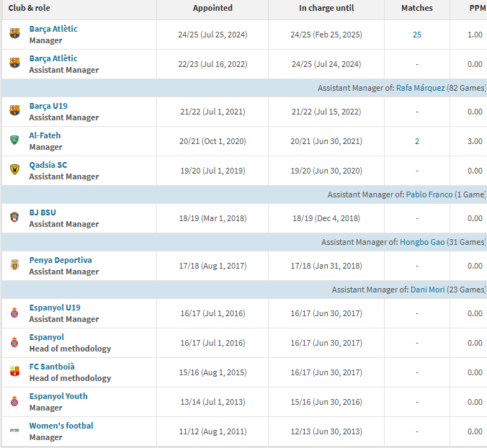The image size is (487, 448).
Task: Click the Al-Fateh club crest
Action: 14,140
